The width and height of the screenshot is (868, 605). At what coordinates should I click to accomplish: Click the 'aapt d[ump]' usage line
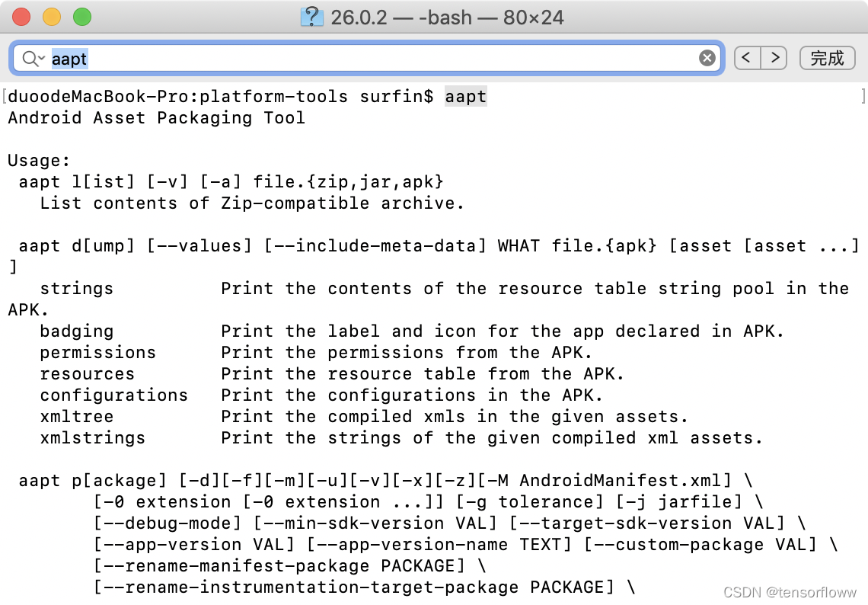pyautogui.click(x=439, y=246)
